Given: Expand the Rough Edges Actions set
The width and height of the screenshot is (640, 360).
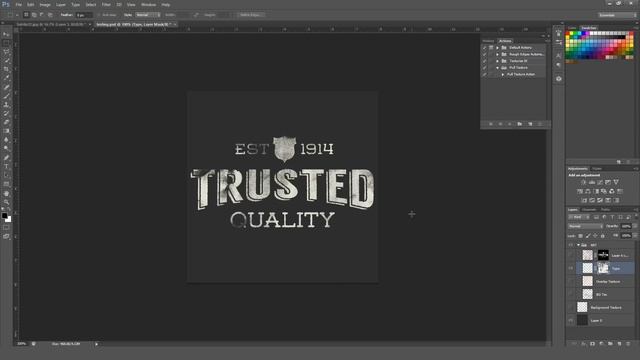Looking at the screenshot, I should 498,54.
